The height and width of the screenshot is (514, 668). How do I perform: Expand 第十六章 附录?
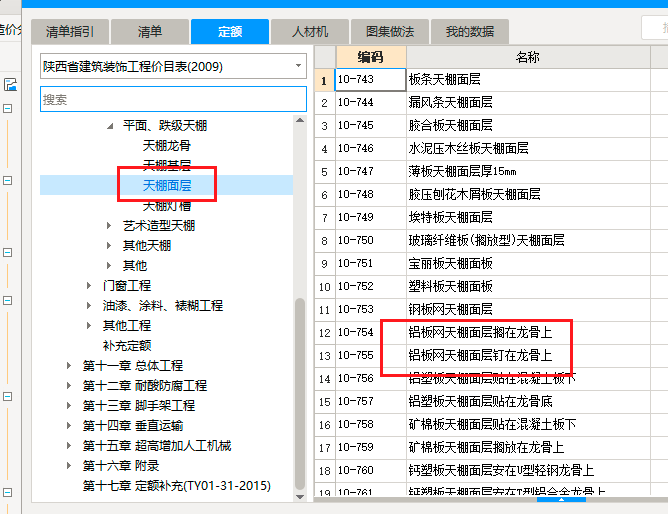point(69,465)
